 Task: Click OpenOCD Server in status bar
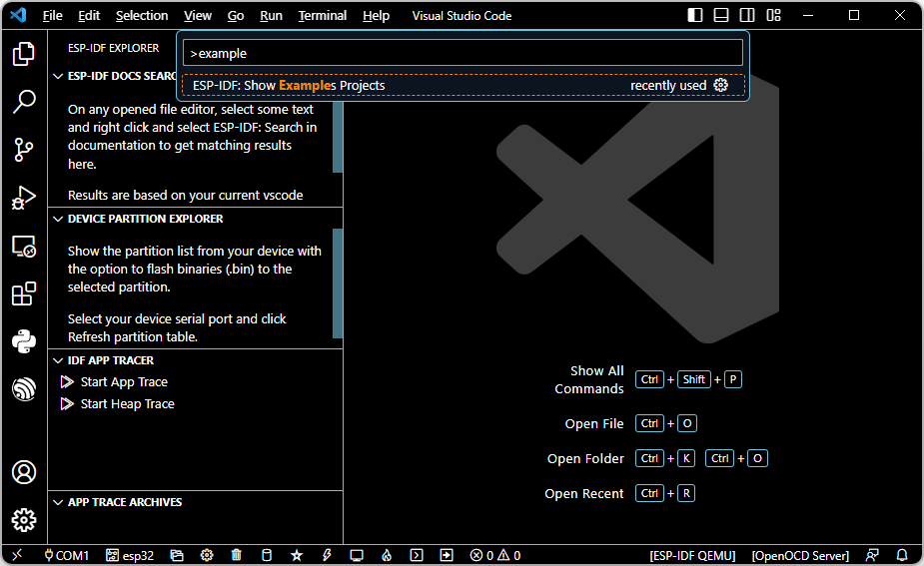click(x=800, y=555)
